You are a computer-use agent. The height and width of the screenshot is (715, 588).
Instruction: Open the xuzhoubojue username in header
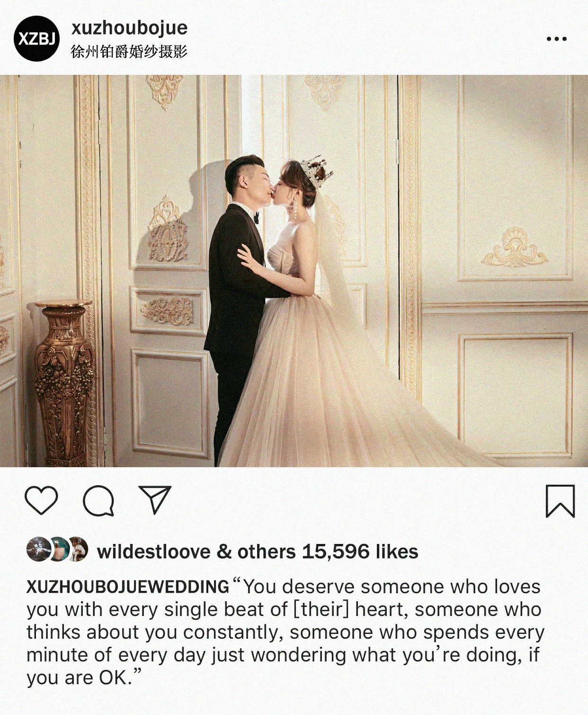pos(129,28)
